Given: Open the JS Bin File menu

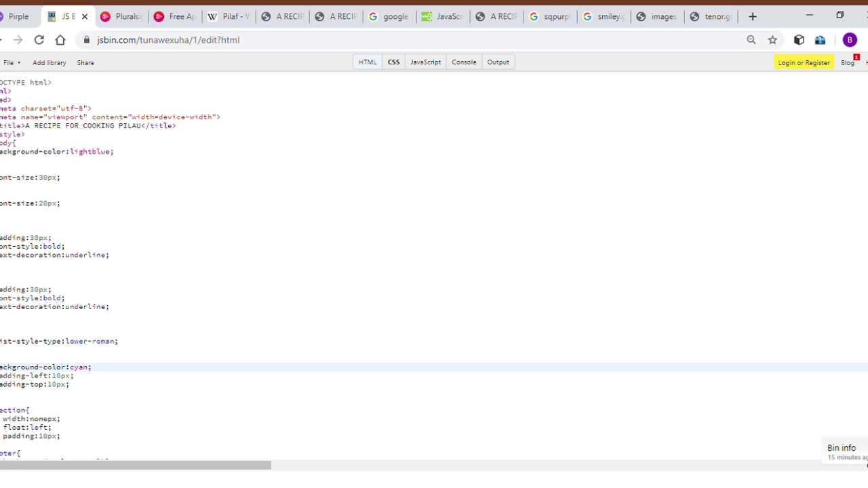Looking at the screenshot, I should click(11, 62).
